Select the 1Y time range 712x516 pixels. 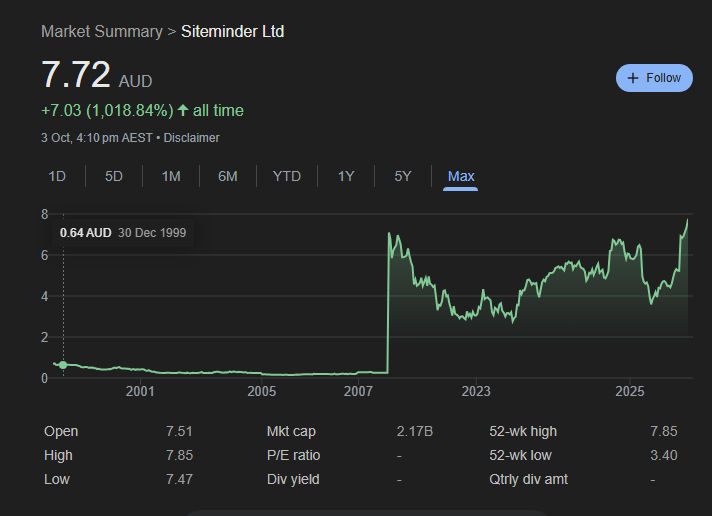click(x=346, y=176)
